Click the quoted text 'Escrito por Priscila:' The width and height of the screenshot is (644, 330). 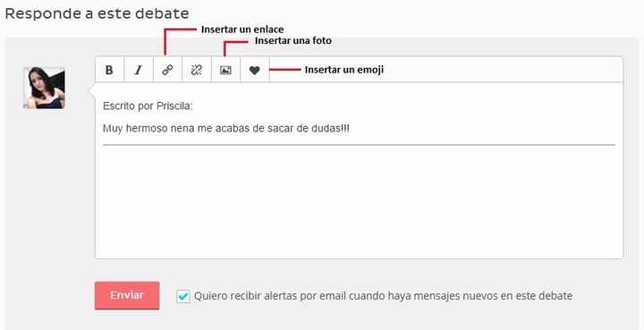148,106
